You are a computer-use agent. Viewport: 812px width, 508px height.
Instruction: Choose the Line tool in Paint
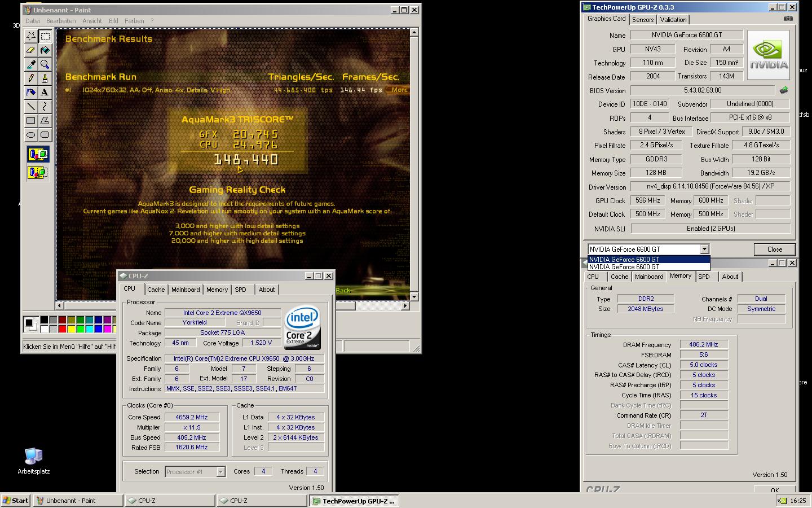click(x=31, y=106)
